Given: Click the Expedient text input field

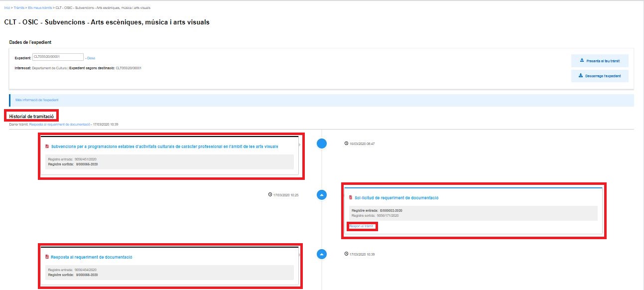Looking at the screenshot, I should pyautogui.click(x=57, y=57).
